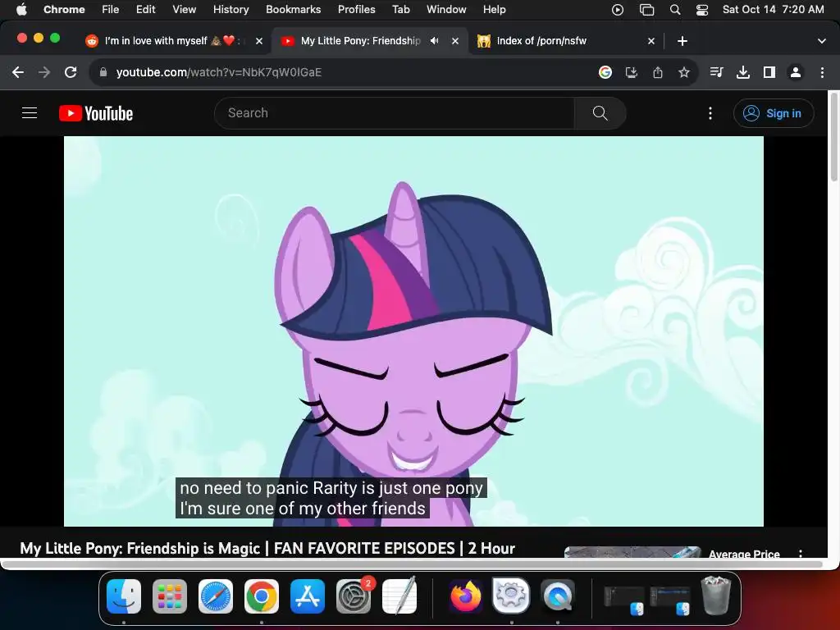Share this page icon
This screenshot has width=840, height=630.
658,72
